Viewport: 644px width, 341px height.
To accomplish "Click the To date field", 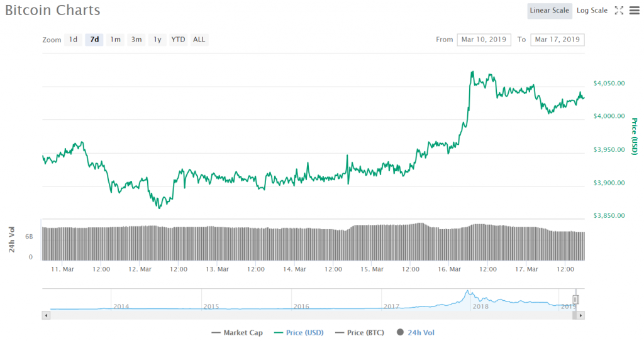I will pos(557,40).
